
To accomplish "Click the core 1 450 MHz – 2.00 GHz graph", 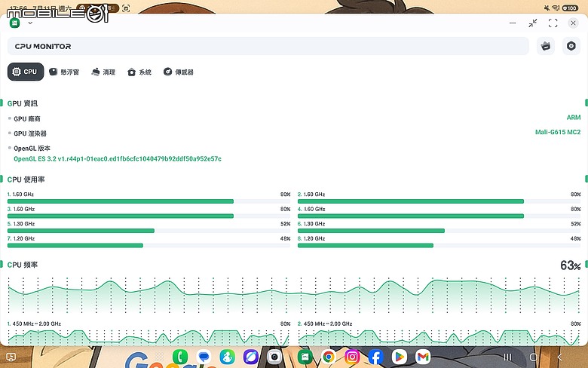I will [x=149, y=337].
